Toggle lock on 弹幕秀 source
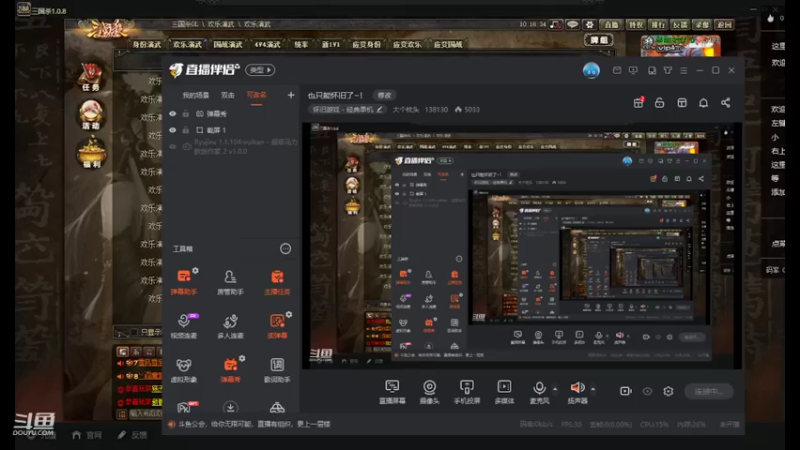The height and width of the screenshot is (450, 800). (186, 113)
